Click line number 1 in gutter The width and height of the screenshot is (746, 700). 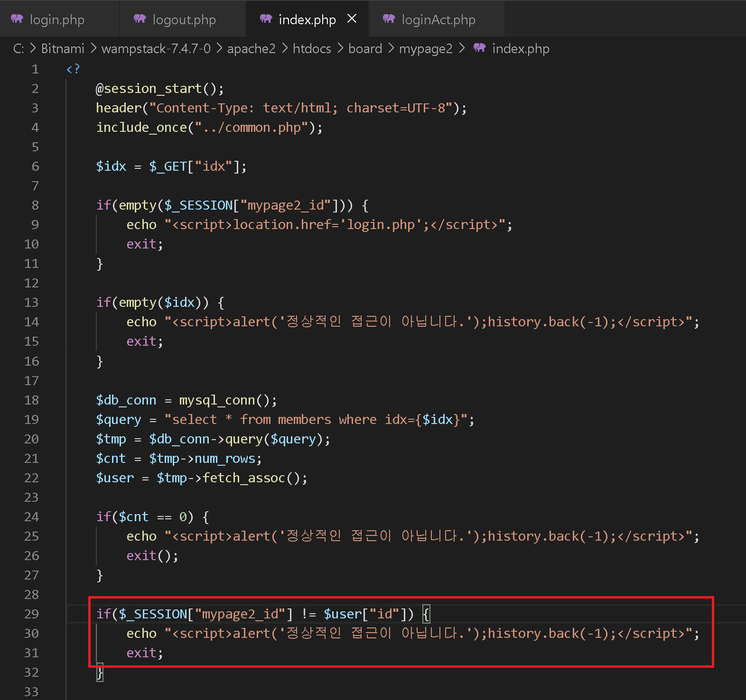pyautogui.click(x=35, y=69)
